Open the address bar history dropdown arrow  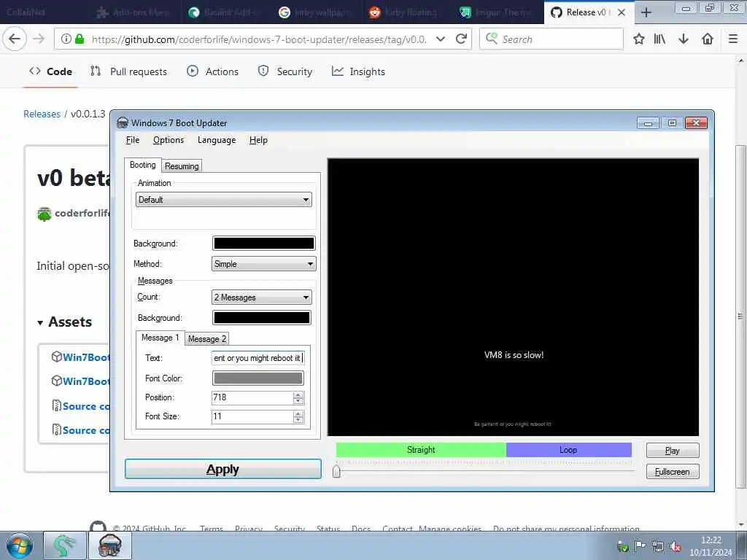pyautogui.click(x=441, y=39)
